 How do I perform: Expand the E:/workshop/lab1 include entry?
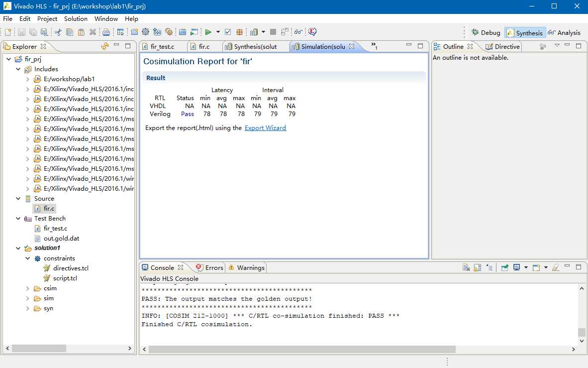[x=27, y=79]
